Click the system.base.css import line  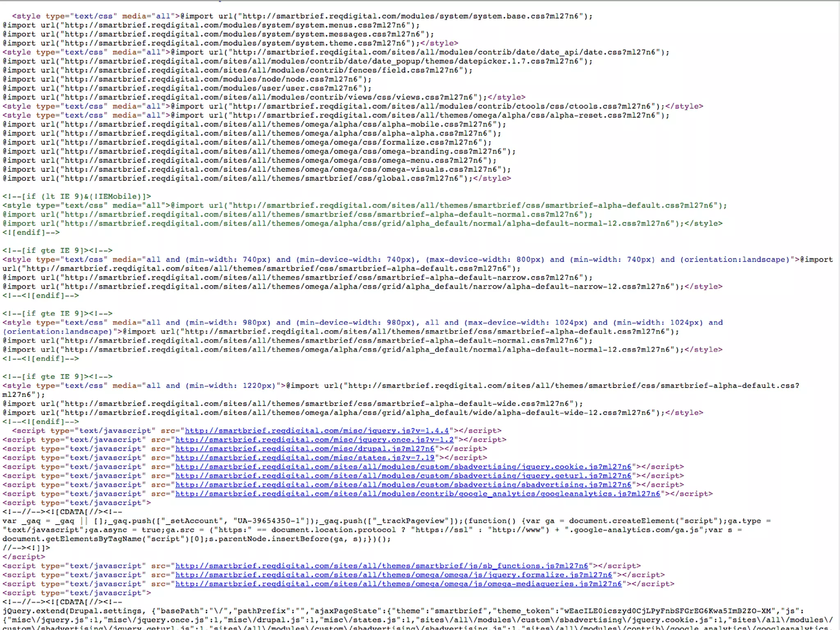coord(302,16)
